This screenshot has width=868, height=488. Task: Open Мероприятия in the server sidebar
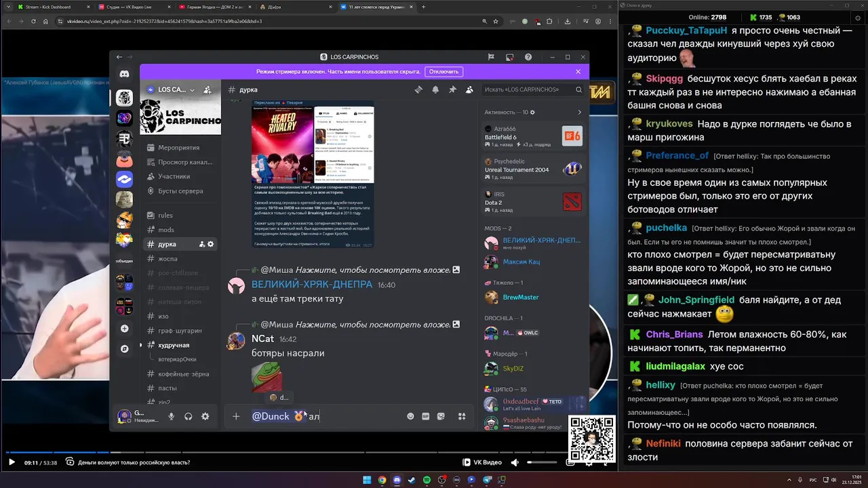pyautogui.click(x=180, y=148)
